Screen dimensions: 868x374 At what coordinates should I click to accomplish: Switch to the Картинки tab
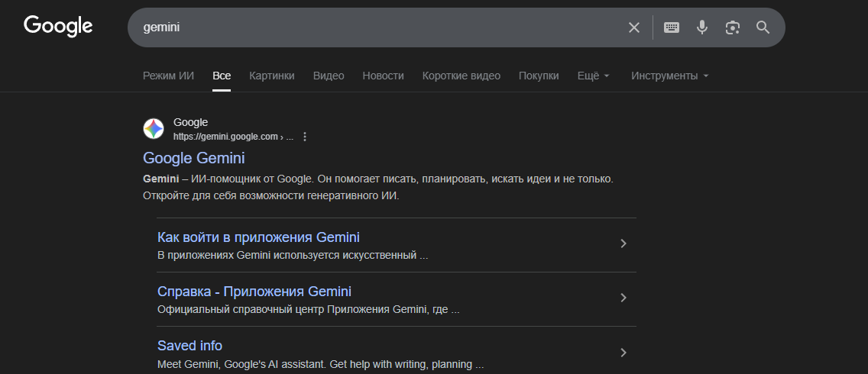coord(271,76)
